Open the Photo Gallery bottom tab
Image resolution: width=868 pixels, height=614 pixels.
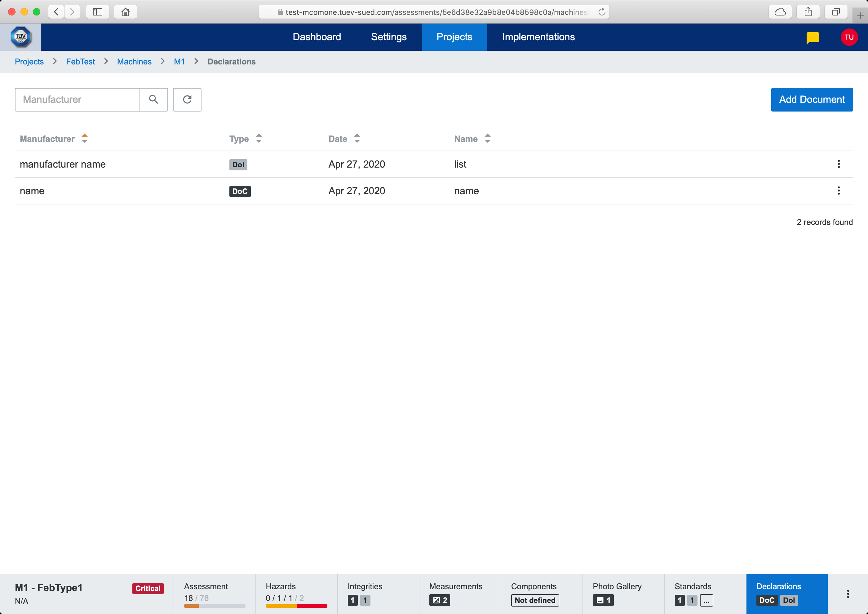623,594
